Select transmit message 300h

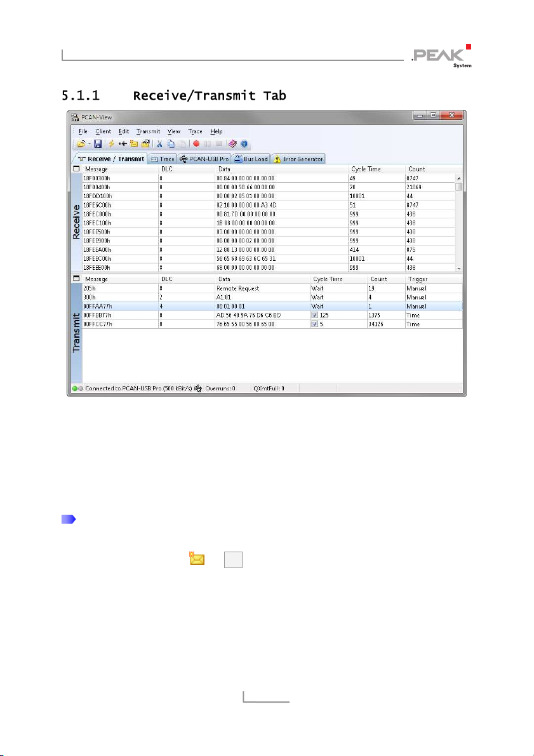coord(90,298)
